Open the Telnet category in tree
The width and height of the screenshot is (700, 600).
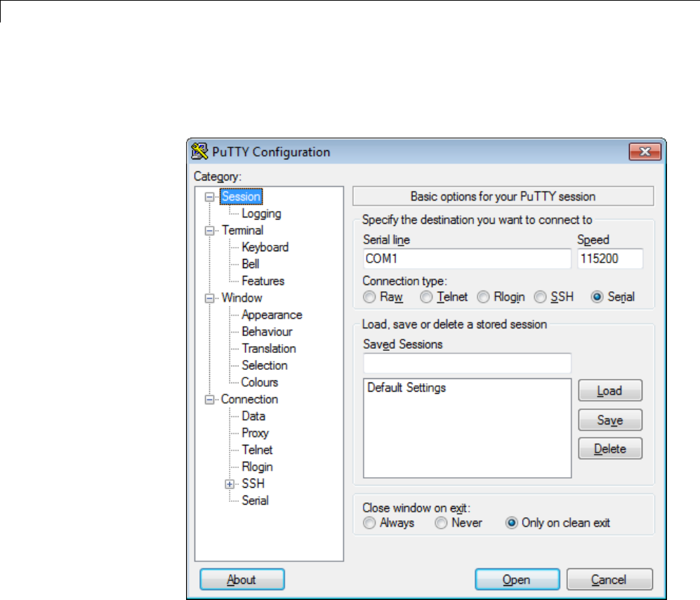257,450
